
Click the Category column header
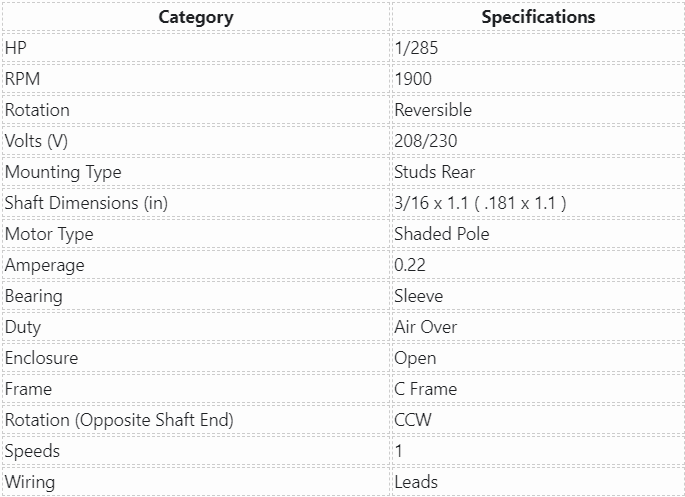tap(195, 17)
